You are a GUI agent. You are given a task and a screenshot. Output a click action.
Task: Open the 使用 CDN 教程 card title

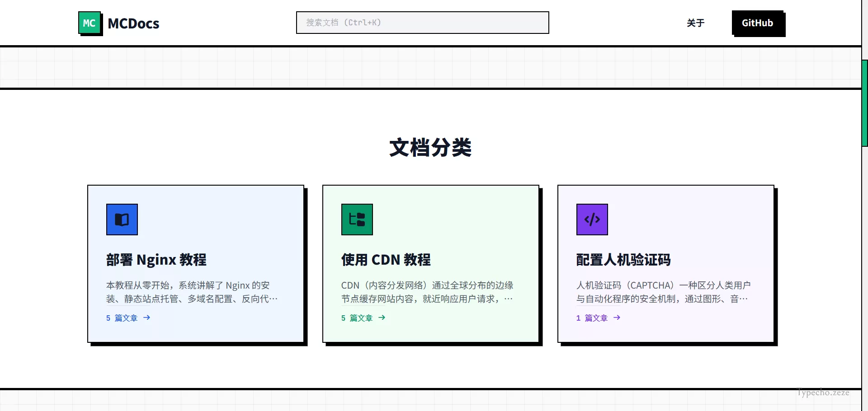[386, 260]
